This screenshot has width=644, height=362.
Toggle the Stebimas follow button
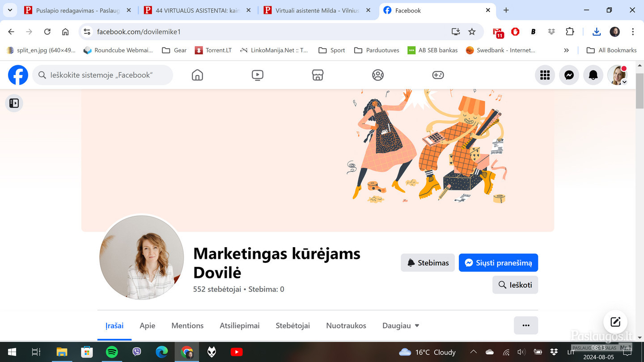coord(428,263)
